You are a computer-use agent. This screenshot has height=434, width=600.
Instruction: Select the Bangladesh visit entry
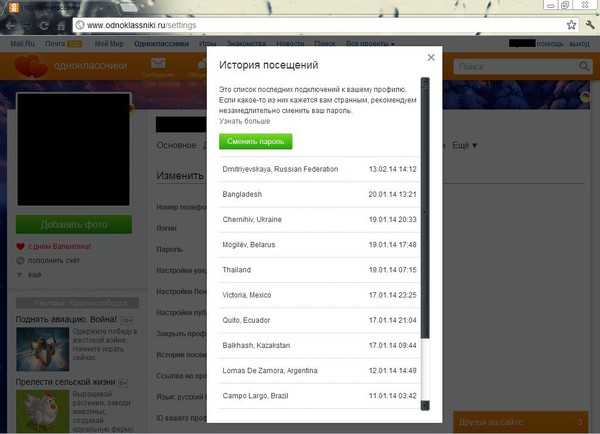(319, 194)
